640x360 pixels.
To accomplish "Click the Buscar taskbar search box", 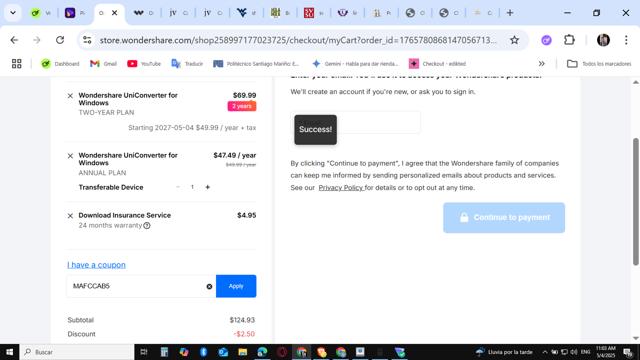I will point(77,352).
